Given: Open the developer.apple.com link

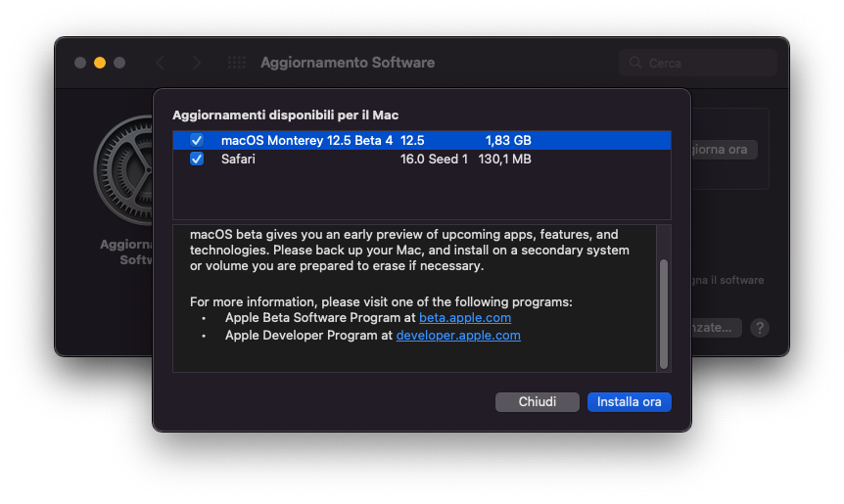Looking at the screenshot, I should pos(458,336).
